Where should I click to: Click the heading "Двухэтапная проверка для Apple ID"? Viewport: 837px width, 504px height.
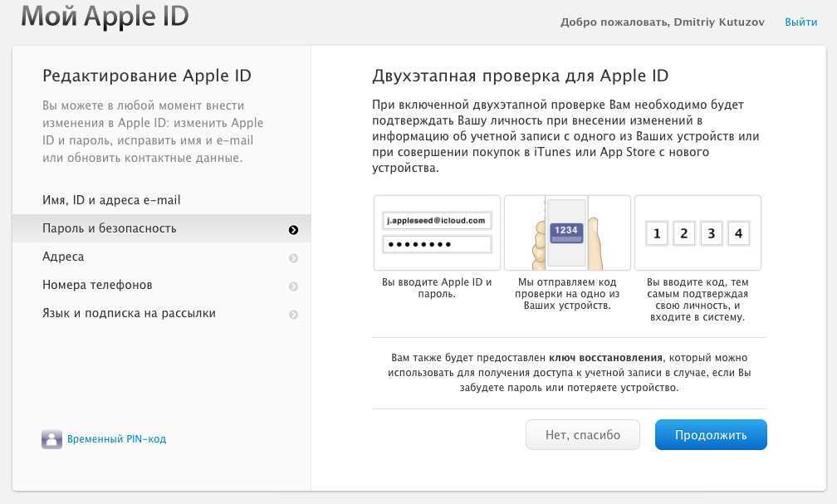coord(520,76)
